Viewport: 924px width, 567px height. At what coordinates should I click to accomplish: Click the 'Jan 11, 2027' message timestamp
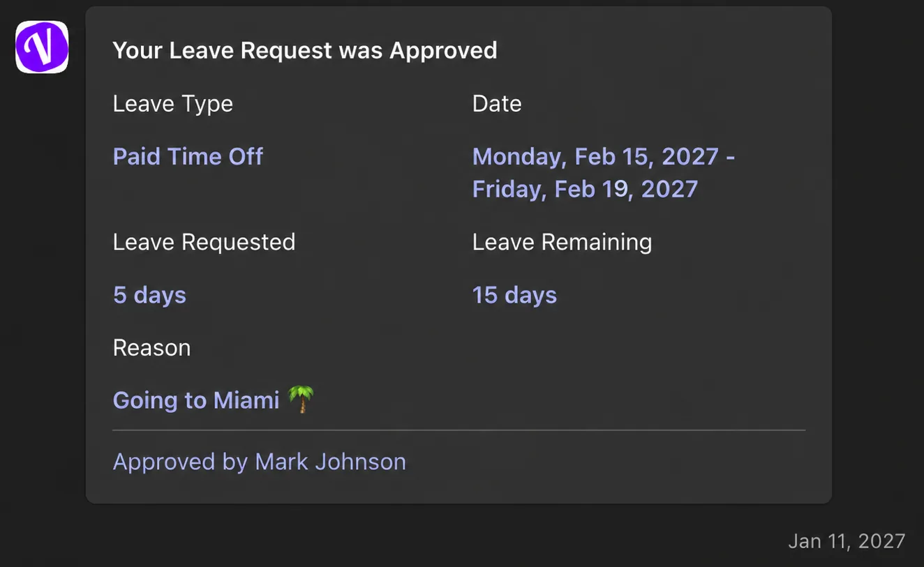[847, 541]
